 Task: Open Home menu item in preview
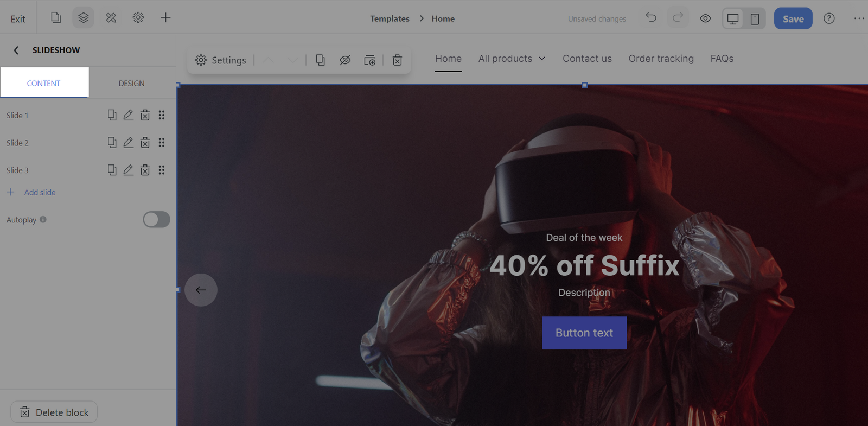448,59
